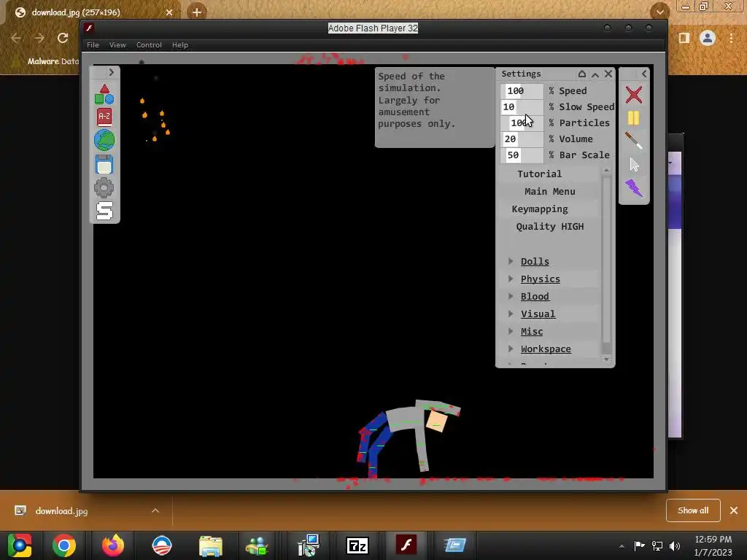The height and width of the screenshot is (560, 747).
Task: Open the Control menu
Action: [x=149, y=44]
